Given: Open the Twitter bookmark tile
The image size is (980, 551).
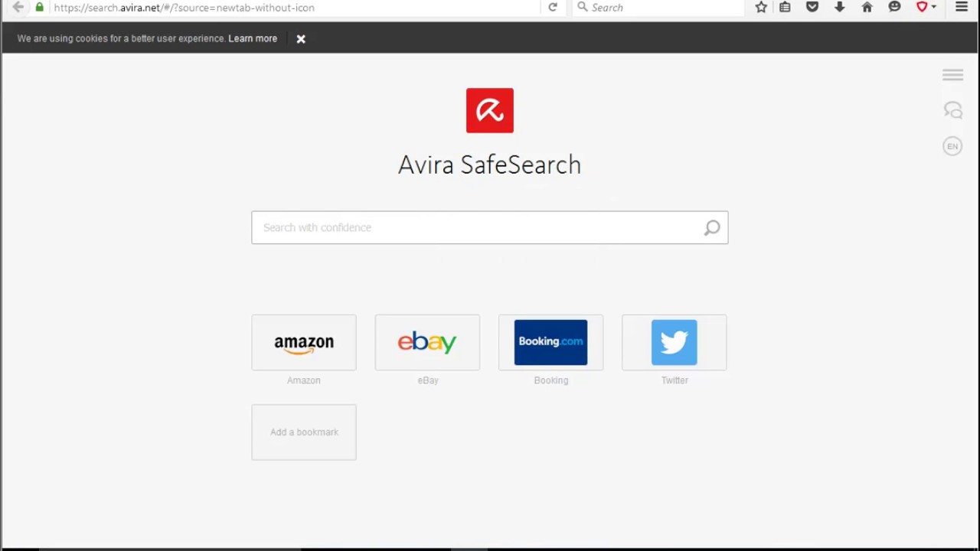Looking at the screenshot, I should 675,342.
